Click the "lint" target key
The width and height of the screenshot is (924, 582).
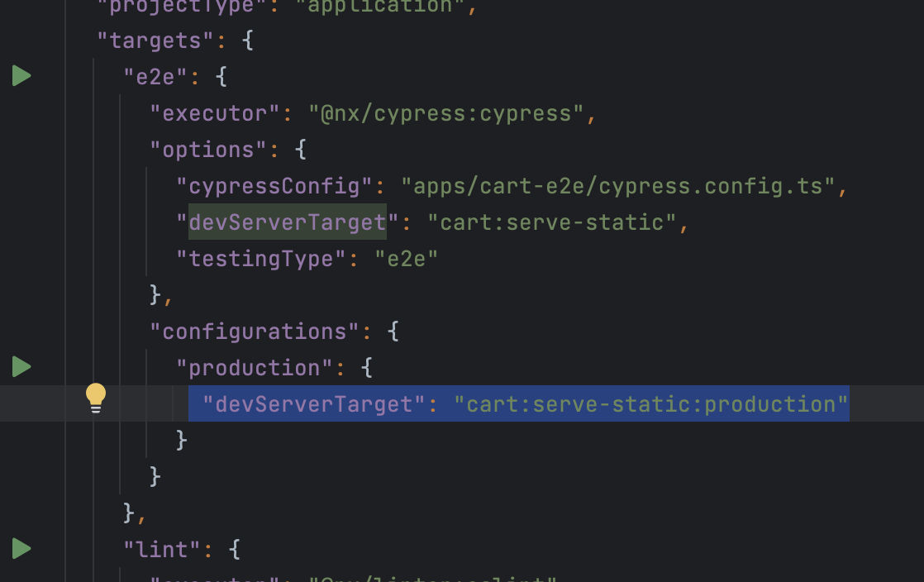tap(161, 550)
